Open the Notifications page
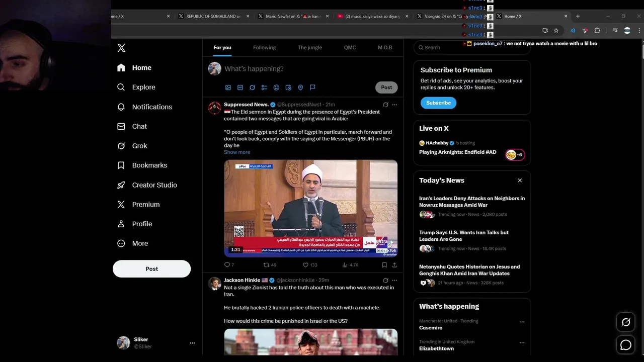This screenshot has height=362, width=644. pyautogui.click(x=145, y=107)
